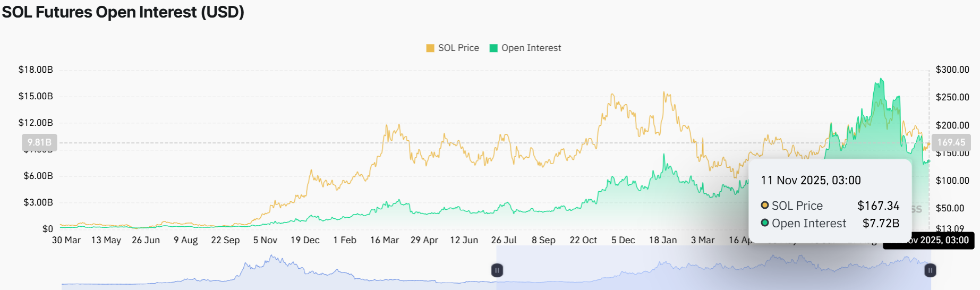Select the 22 Oct tick on the x-axis
This screenshot has width=980, height=290.
click(583, 240)
